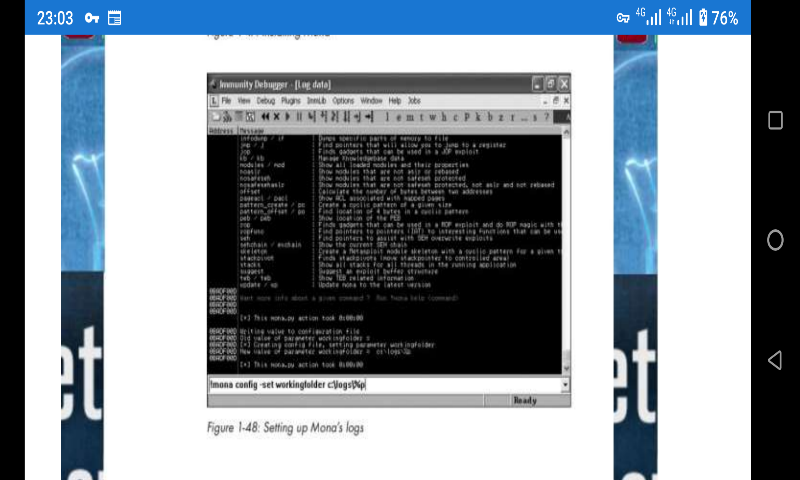This screenshot has height=480, width=800.
Task: Click the 'r' references toolbar button
Action: tap(512, 117)
